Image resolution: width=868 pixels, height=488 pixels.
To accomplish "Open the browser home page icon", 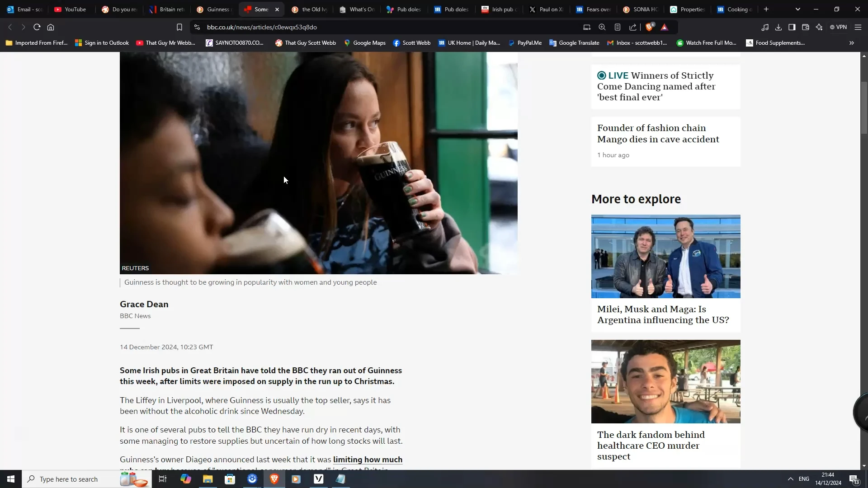I will [51, 27].
